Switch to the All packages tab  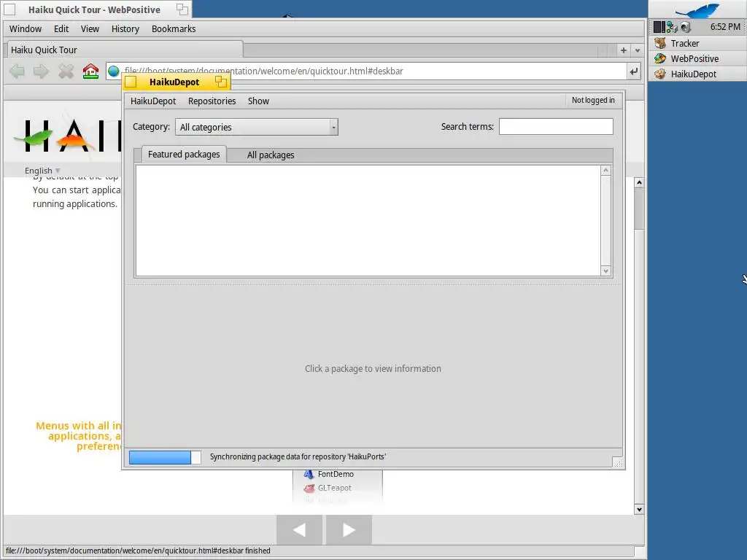(x=271, y=155)
